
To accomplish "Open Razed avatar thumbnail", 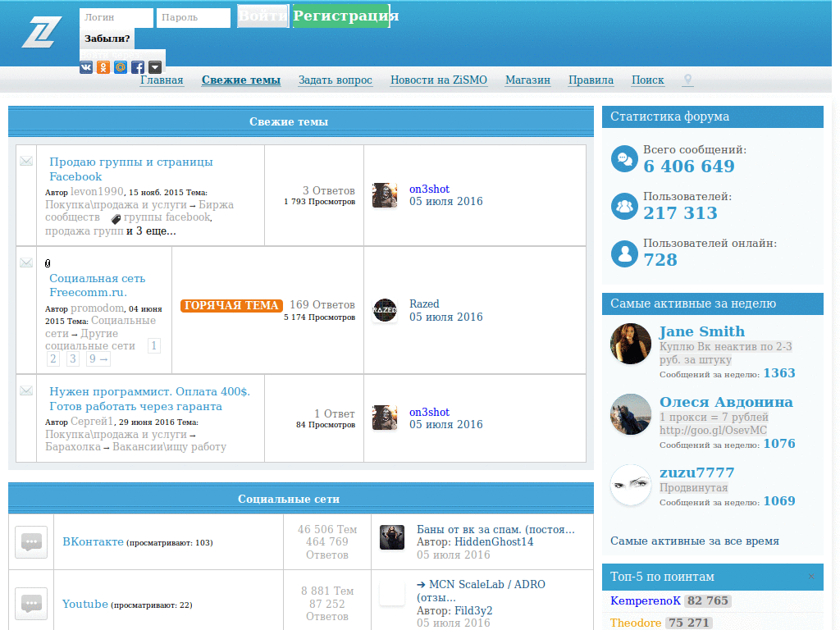I will coord(385,310).
